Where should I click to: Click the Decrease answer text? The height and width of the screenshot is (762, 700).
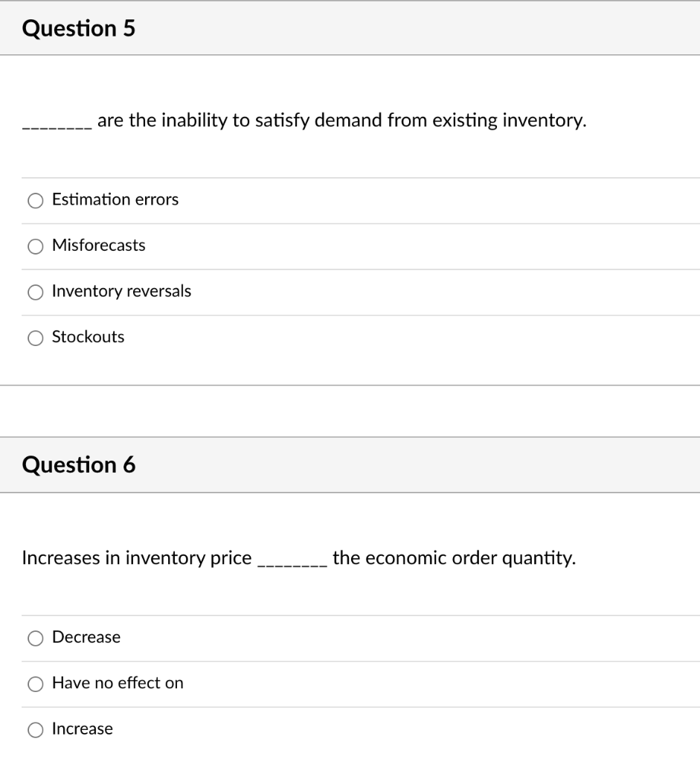coord(86,637)
